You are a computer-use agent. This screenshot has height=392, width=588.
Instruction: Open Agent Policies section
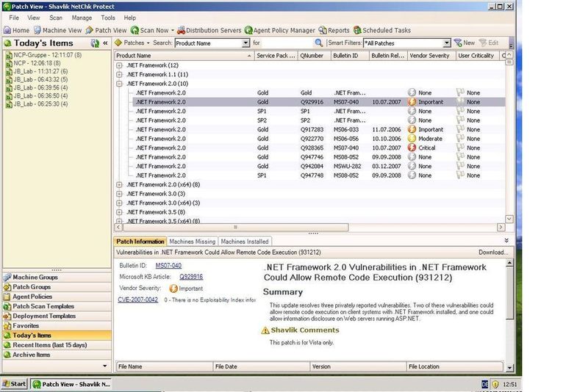[57, 297]
